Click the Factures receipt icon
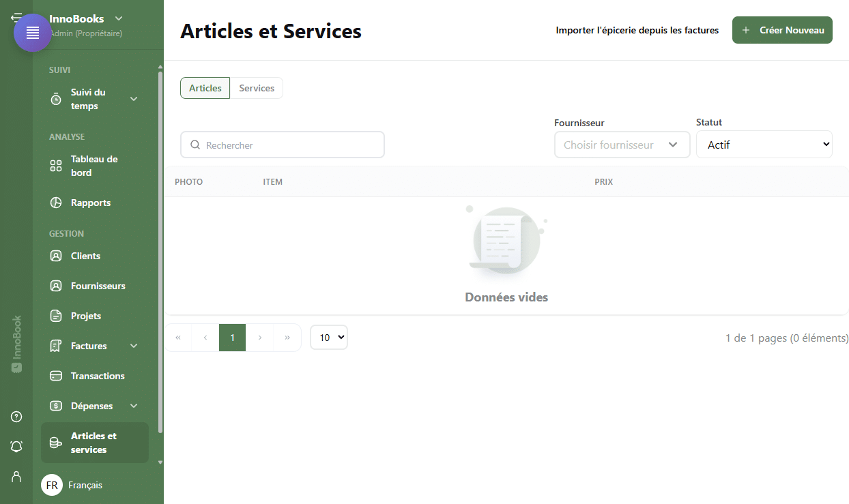This screenshot has width=849, height=504. (x=56, y=346)
